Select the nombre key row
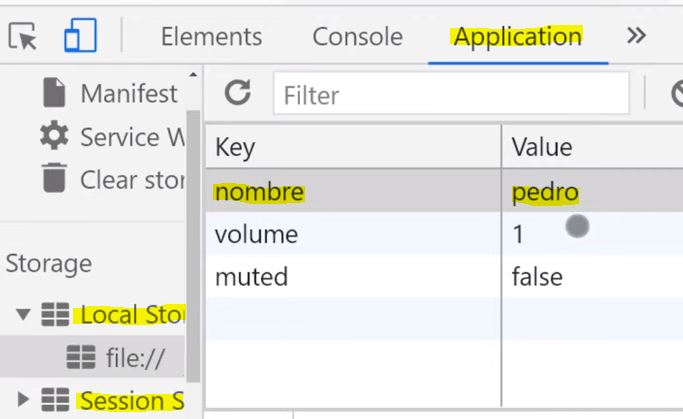The width and height of the screenshot is (683, 419). pyautogui.click(x=259, y=192)
